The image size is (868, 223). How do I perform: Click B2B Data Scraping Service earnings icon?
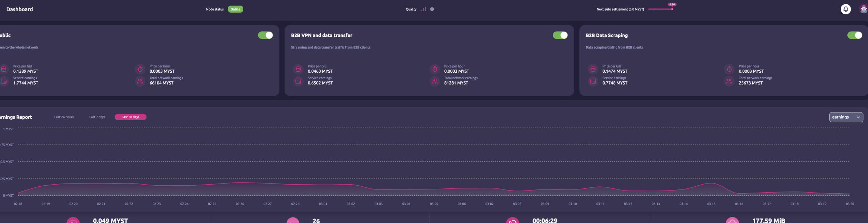click(593, 81)
